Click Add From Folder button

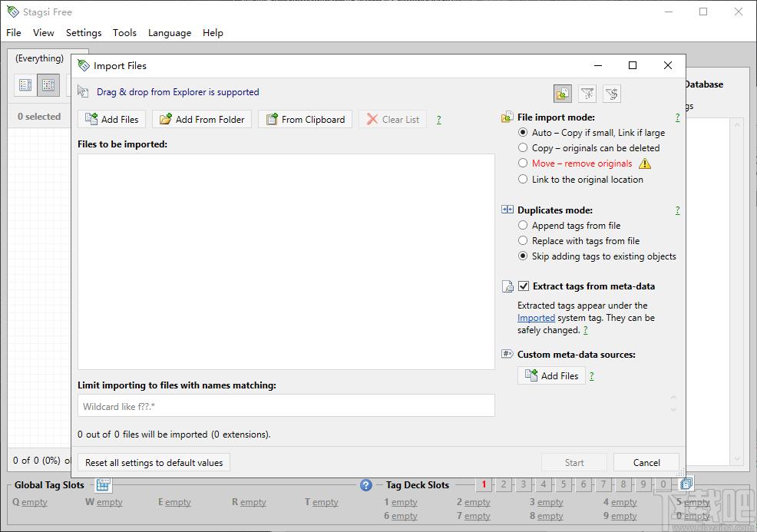tap(202, 119)
